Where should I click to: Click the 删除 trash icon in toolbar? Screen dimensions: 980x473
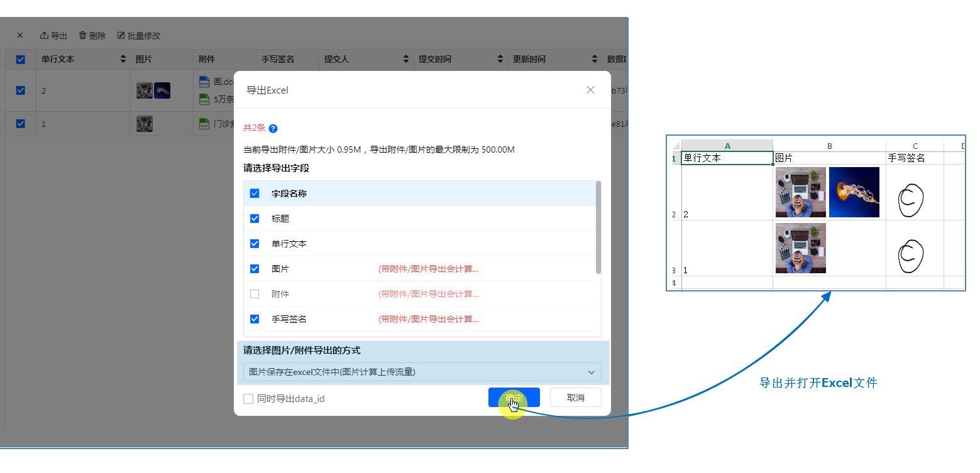coord(82,36)
